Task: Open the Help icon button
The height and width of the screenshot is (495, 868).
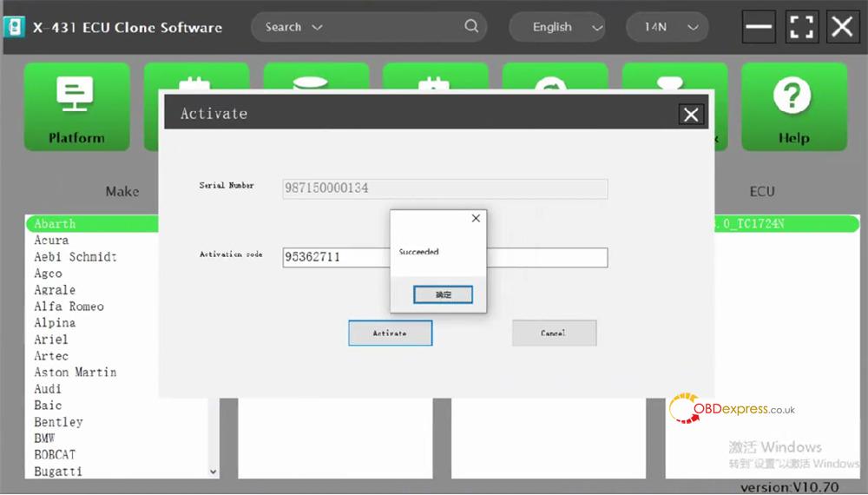Action: [794, 106]
